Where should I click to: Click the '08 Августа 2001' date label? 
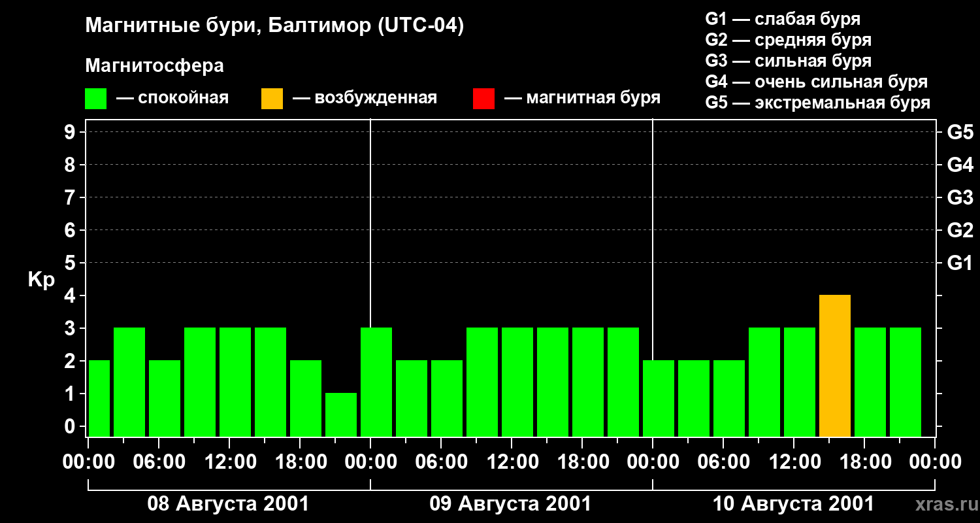(228, 504)
